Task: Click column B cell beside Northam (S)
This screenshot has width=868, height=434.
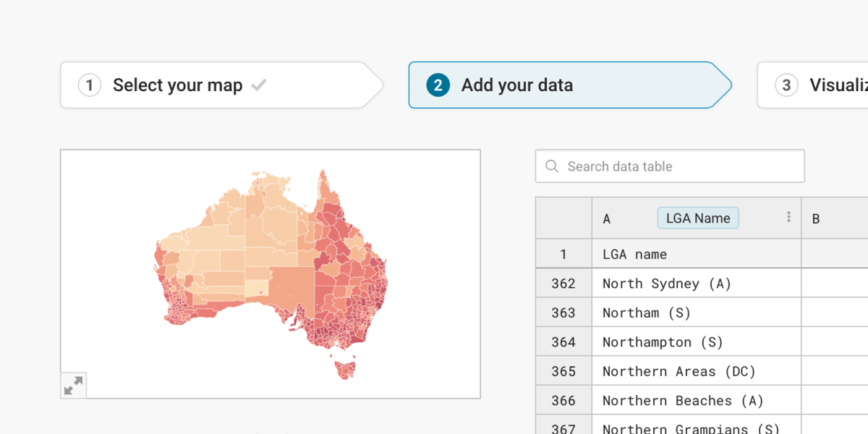Action: coord(835,312)
